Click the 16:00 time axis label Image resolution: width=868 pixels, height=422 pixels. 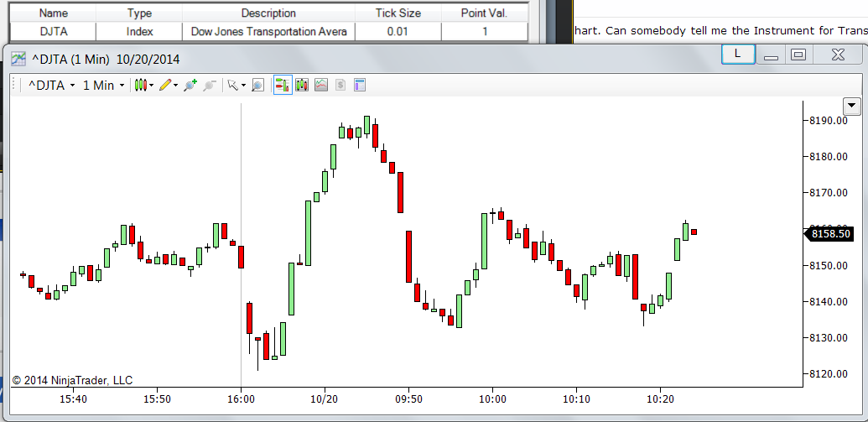click(x=241, y=399)
